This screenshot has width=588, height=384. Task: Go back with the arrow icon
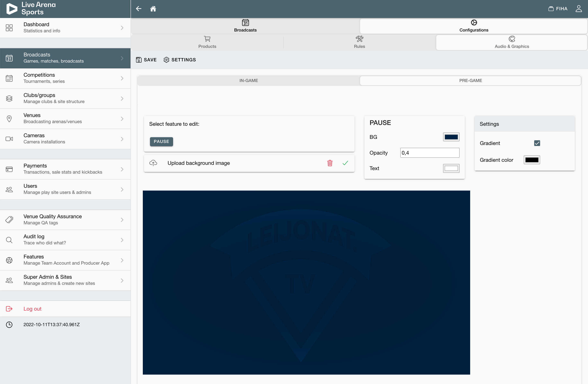(139, 9)
